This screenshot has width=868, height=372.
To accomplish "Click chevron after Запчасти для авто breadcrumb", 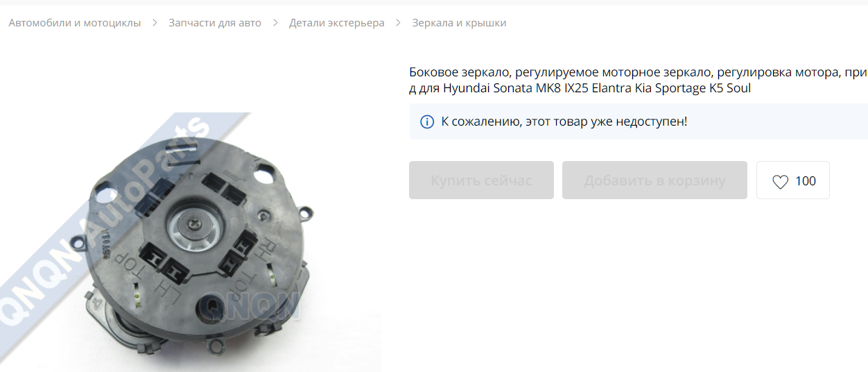I will click(x=275, y=23).
